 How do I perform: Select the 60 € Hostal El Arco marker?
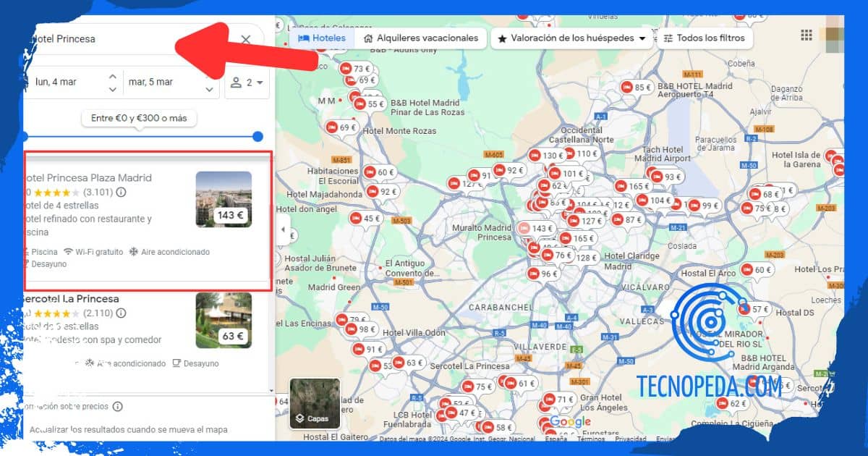pyautogui.click(x=757, y=270)
